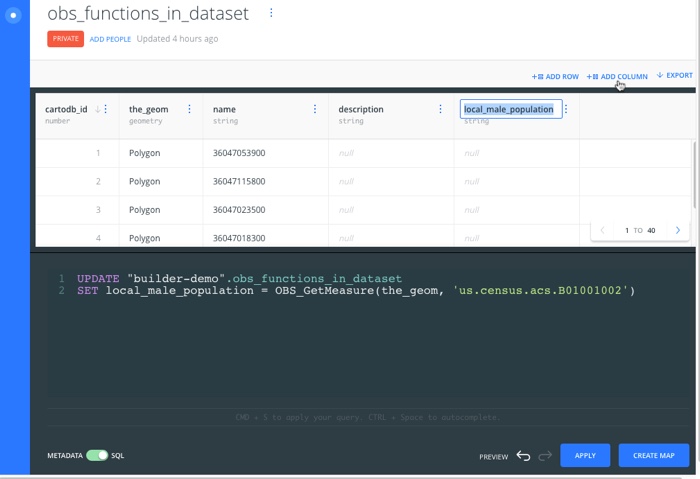Image resolution: width=700 pixels, height=479 pixels.
Task: Go to next page of rows
Action: 678,230
